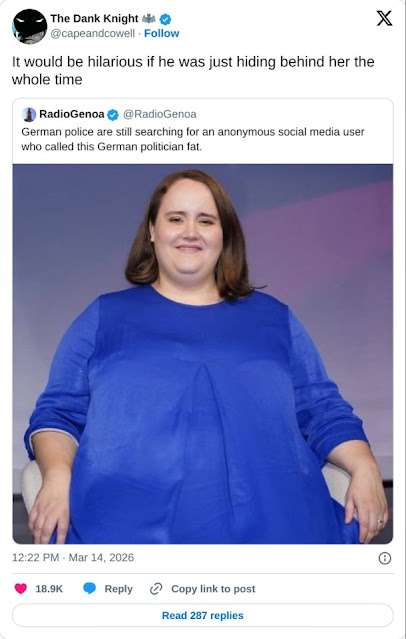Image resolution: width=406 pixels, height=639 pixels.
Task: Follow the @capeandcowell account
Action: [161, 33]
